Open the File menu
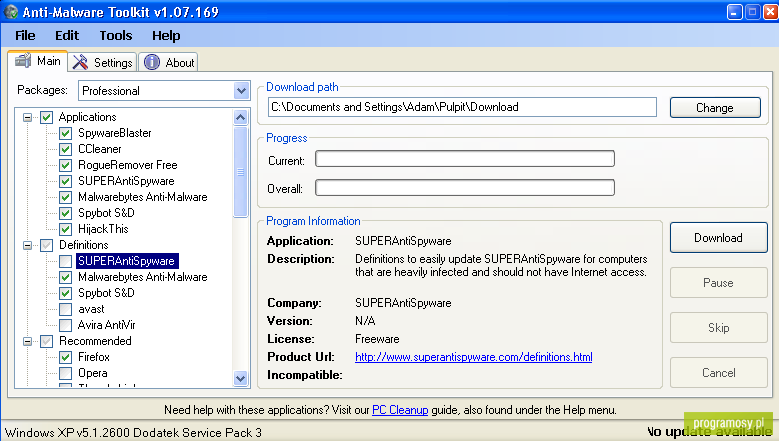 point(25,36)
